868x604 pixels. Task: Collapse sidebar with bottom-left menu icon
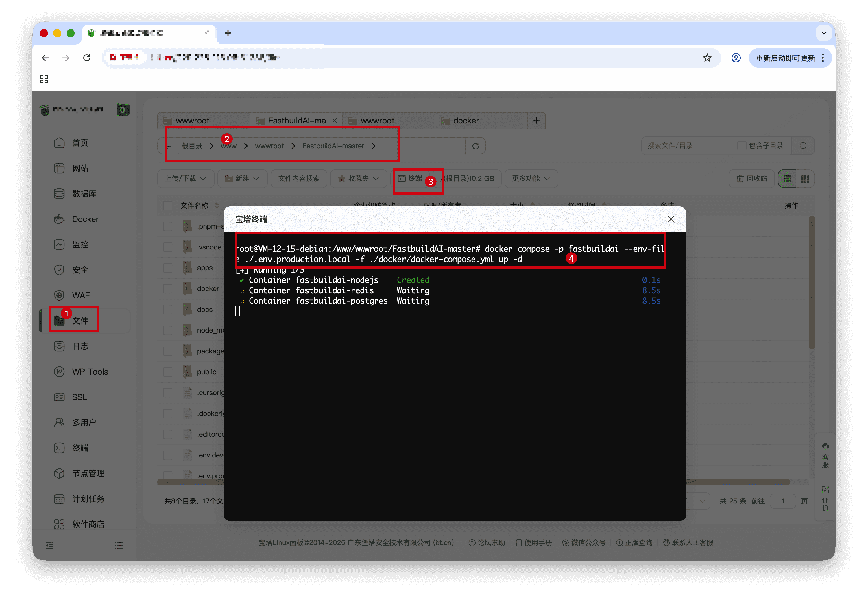coord(50,545)
